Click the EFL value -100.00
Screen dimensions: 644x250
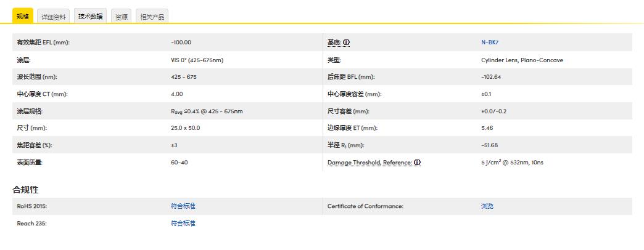point(181,42)
